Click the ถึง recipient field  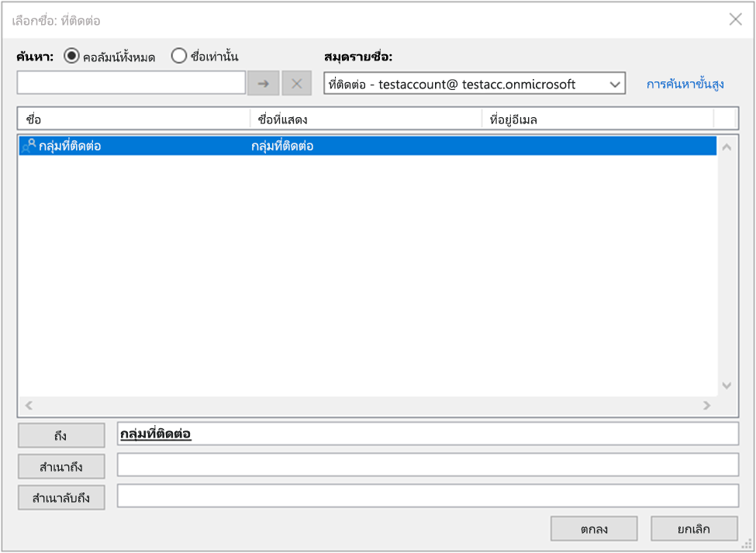point(428,434)
